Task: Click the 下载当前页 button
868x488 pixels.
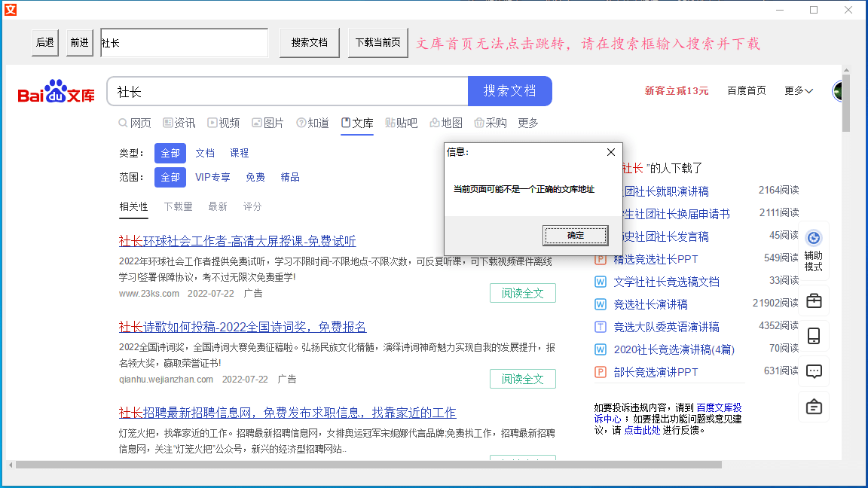Action: (x=378, y=43)
